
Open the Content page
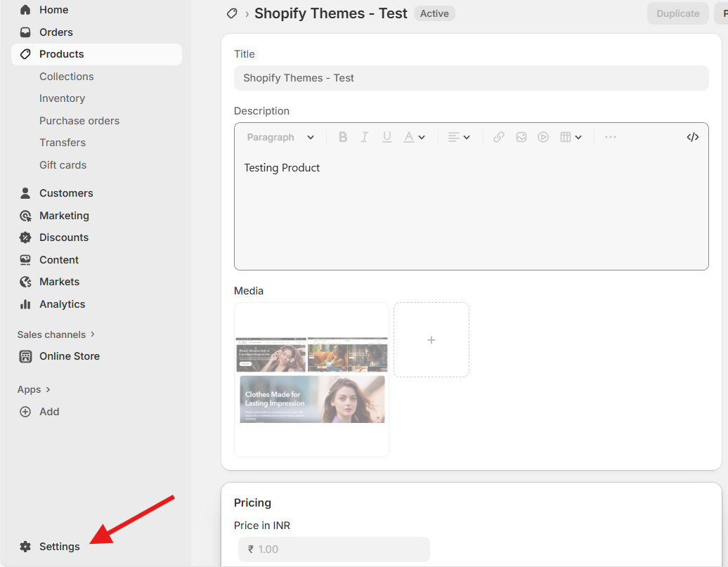59,259
